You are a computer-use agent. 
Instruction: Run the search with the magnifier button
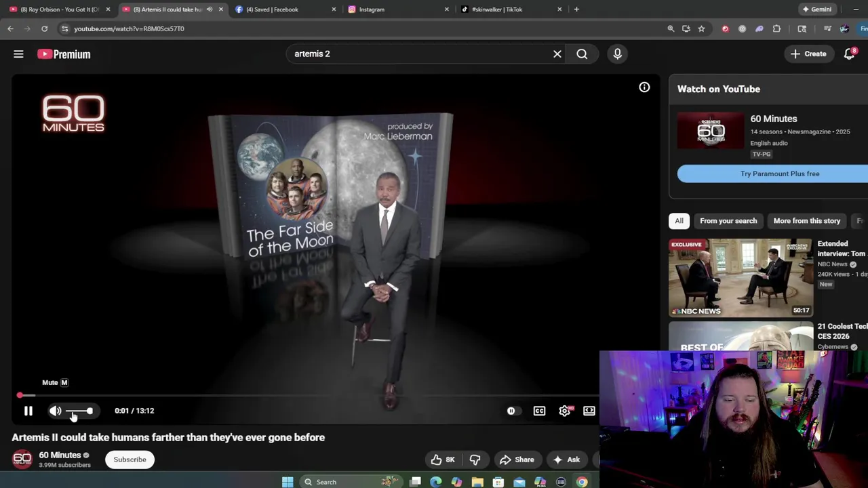582,54
